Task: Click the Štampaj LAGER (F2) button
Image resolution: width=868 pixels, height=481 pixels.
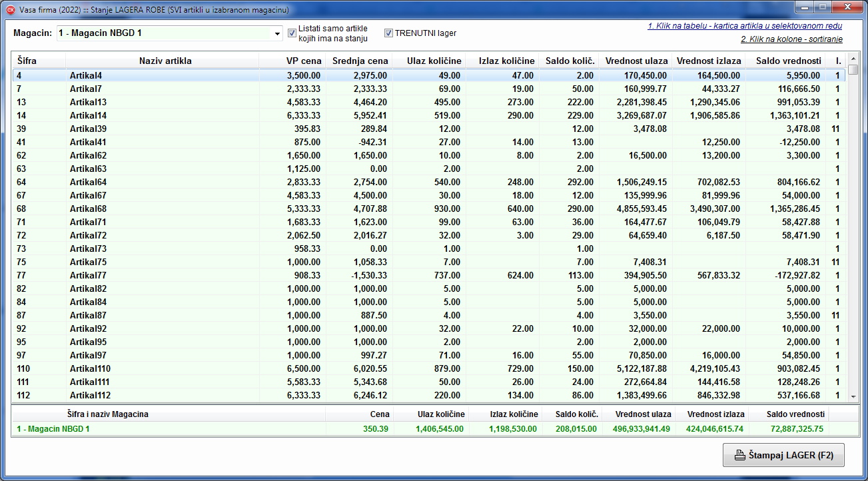Action: click(x=783, y=456)
